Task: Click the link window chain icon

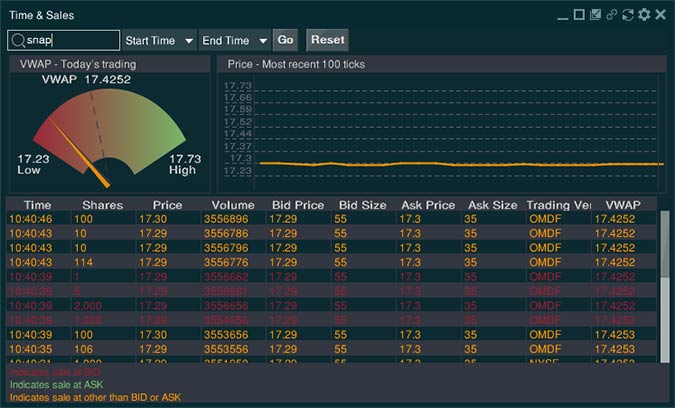Action: pyautogui.click(x=611, y=15)
